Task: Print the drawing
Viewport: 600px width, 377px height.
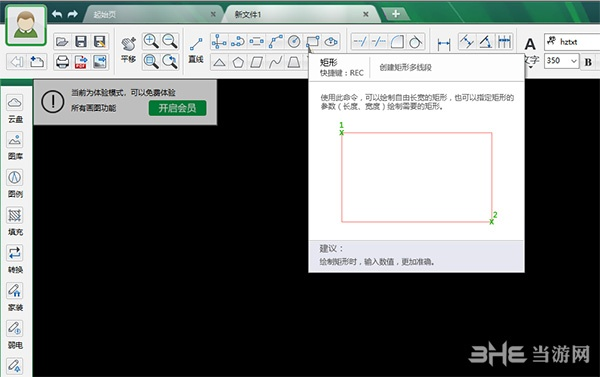Action: pyautogui.click(x=62, y=61)
